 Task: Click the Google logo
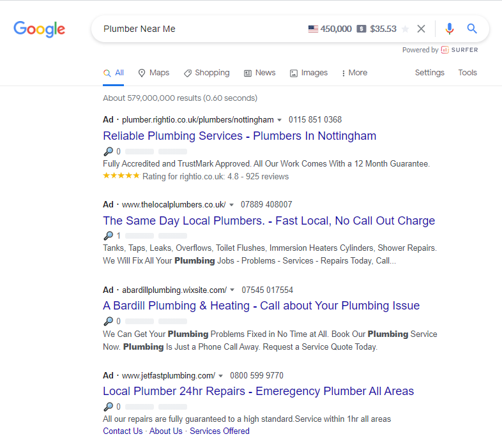tap(39, 29)
